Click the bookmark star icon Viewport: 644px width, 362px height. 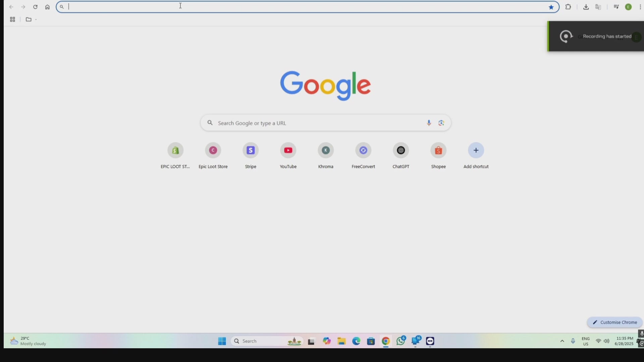[x=551, y=7]
